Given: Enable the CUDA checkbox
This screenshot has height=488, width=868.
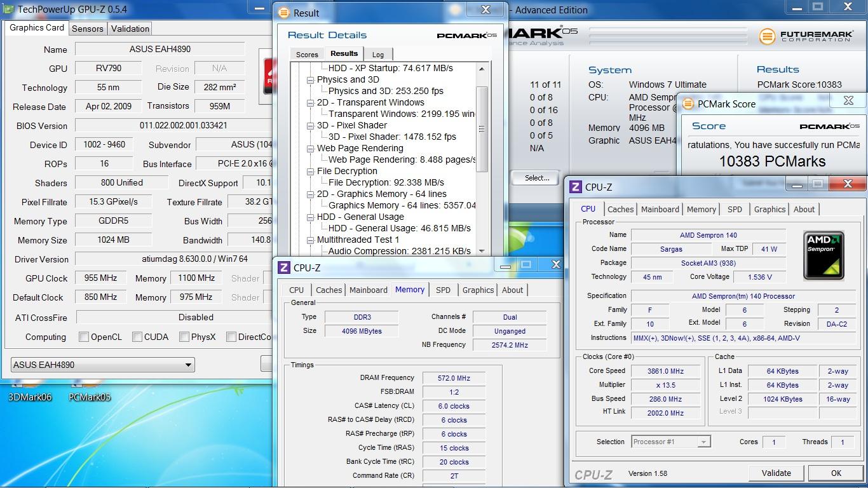Looking at the screenshot, I should pos(137,337).
